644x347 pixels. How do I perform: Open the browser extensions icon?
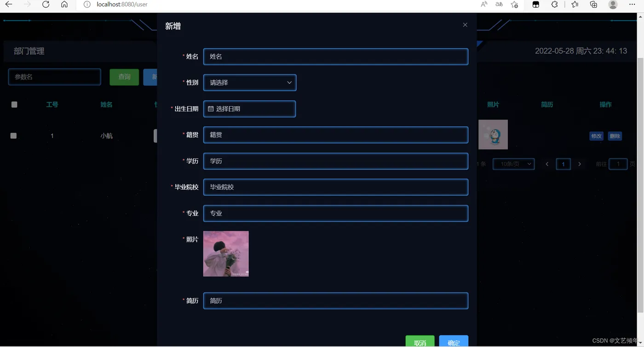[554, 5]
